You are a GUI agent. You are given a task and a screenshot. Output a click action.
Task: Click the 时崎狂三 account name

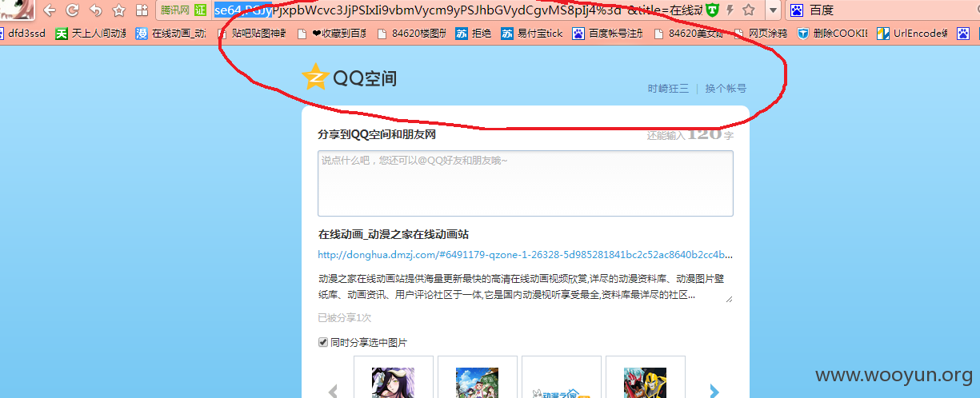click(x=668, y=89)
